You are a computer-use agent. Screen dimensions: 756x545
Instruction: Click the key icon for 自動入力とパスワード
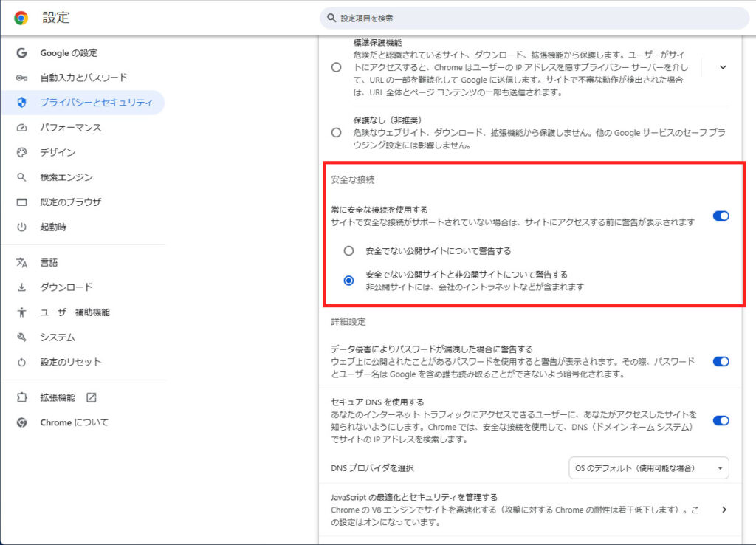pyautogui.click(x=22, y=78)
